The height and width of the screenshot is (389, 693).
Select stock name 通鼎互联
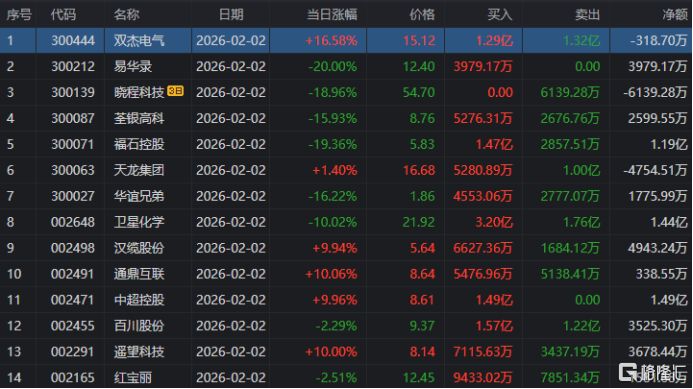click(139, 274)
